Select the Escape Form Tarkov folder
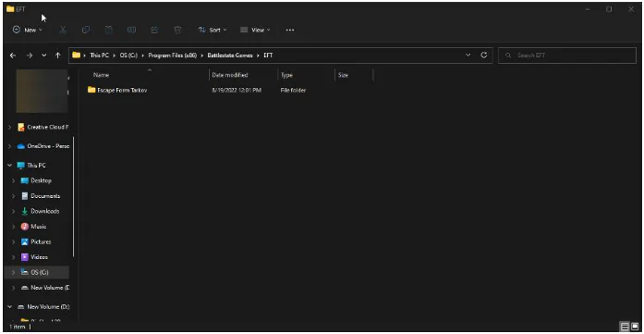This screenshot has height=334, width=644. 122,90
